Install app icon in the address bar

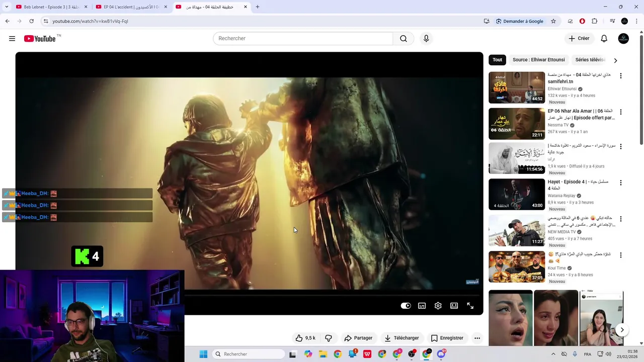click(487, 21)
